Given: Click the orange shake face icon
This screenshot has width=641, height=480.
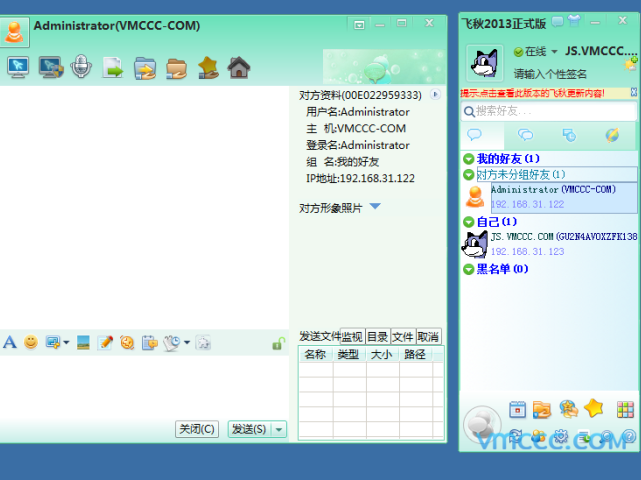Looking at the screenshot, I should (x=127, y=342).
